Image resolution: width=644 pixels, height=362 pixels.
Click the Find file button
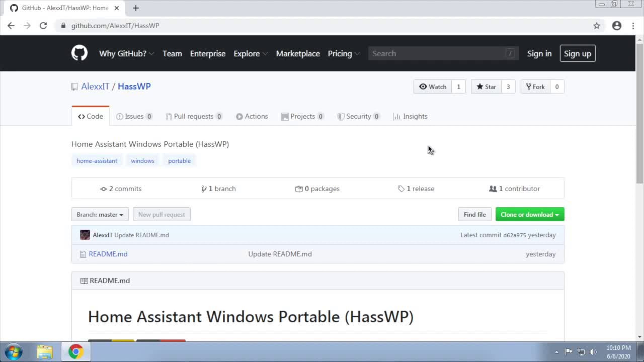click(475, 215)
